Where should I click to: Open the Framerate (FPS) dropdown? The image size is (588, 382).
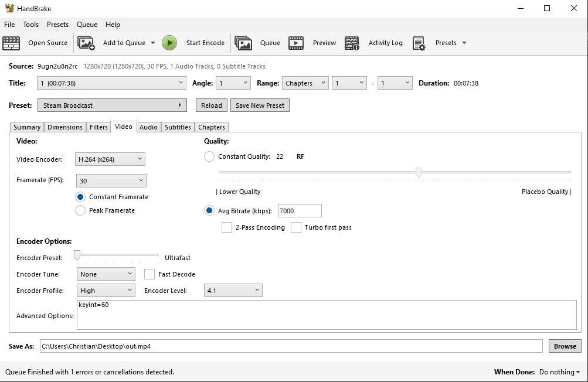(111, 180)
